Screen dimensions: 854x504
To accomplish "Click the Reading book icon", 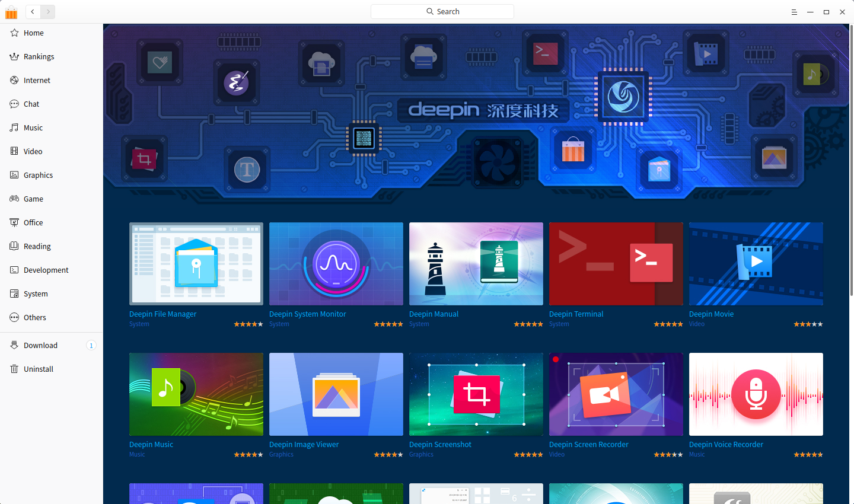I will coord(14,246).
